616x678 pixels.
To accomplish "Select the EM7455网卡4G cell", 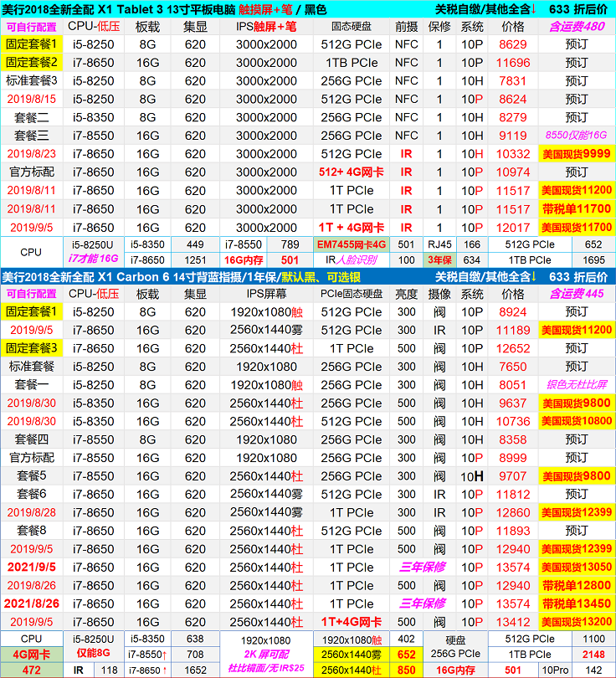I will pyautogui.click(x=352, y=244).
